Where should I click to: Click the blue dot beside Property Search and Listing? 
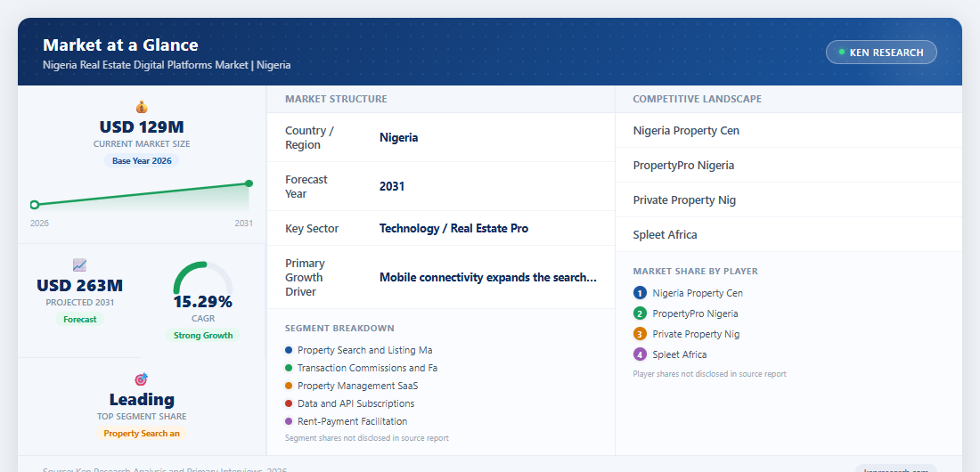tap(289, 350)
